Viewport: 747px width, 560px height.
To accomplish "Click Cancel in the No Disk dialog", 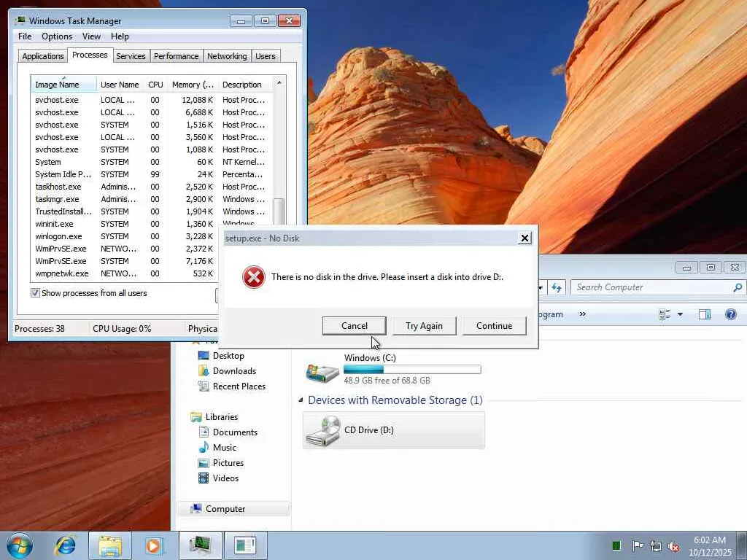I will tap(354, 326).
